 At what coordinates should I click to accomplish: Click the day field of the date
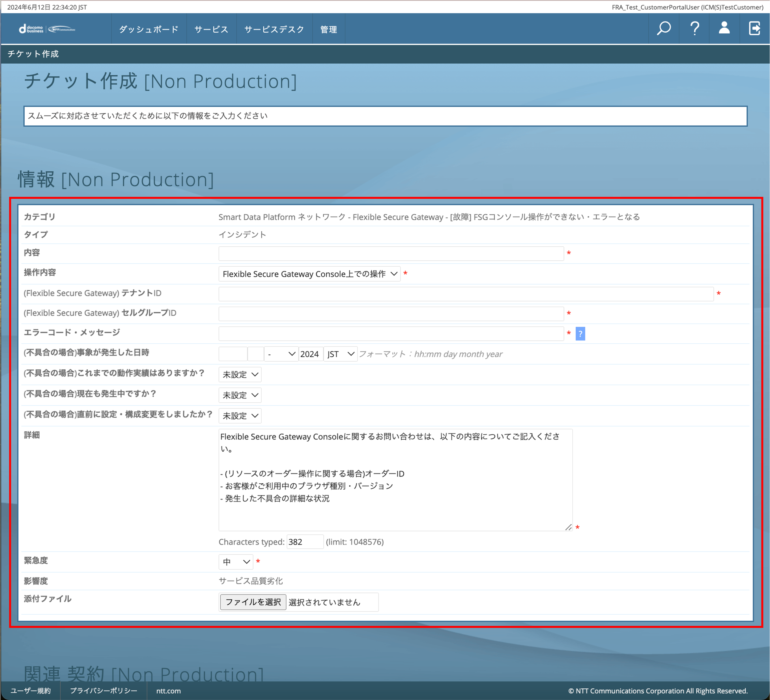256,354
